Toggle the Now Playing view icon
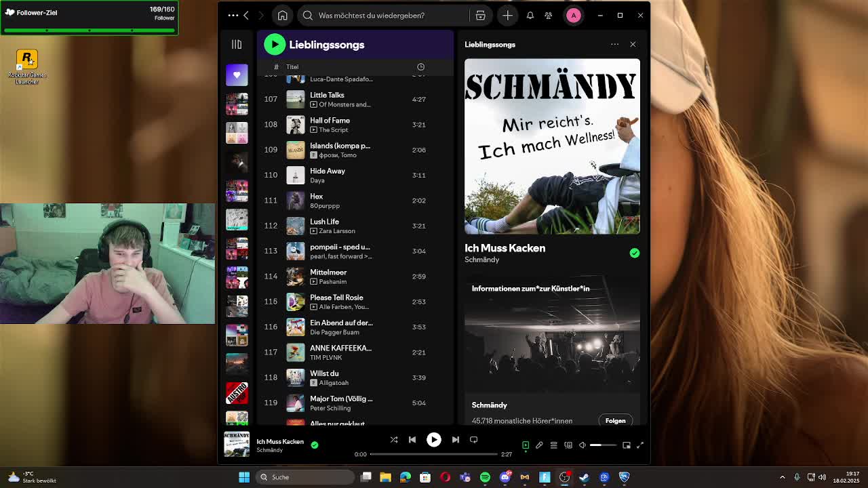Image resolution: width=868 pixels, height=488 pixels. coord(525,445)
